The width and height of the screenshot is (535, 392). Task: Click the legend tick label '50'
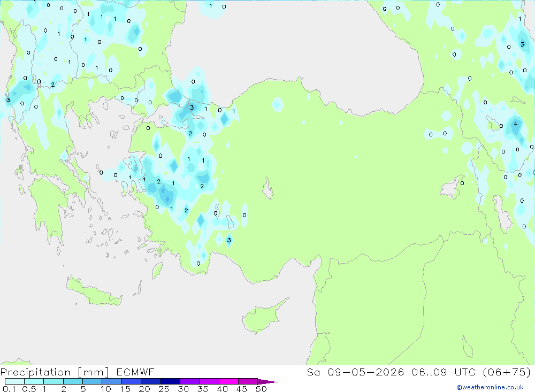(x=261, y=389)
